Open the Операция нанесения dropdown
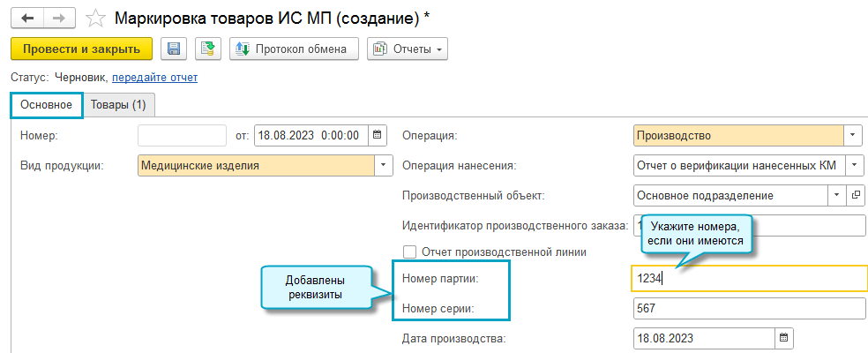The height and width of the screenshot is (353, 868). 854,165
